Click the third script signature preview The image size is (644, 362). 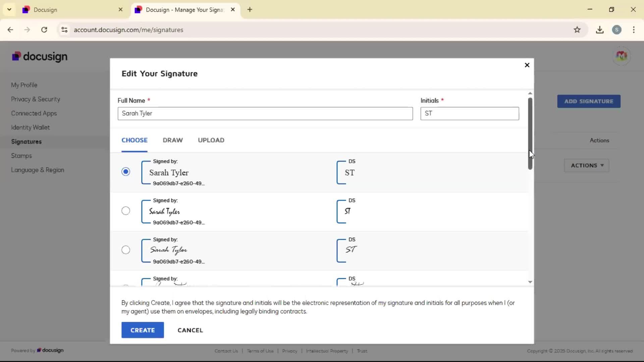(x=173, y=251)
